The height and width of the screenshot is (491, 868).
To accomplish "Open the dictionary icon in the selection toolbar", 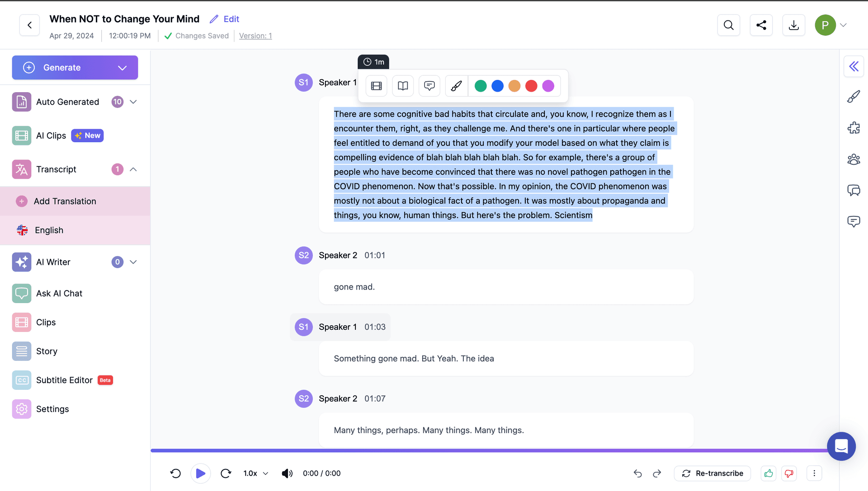I will pyautogui.click(x=402, y=86).
